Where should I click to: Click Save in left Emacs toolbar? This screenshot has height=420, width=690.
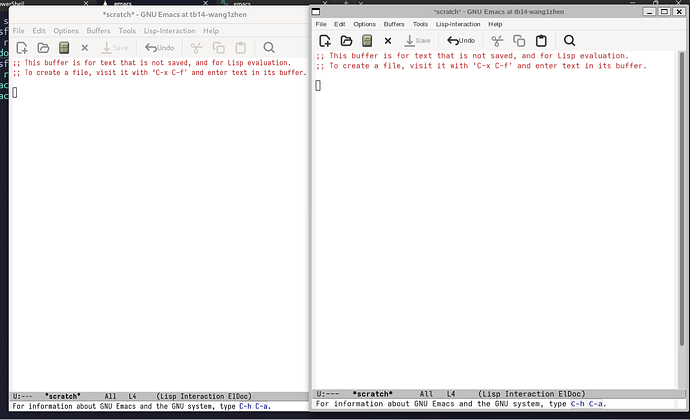tap(115, 48)
